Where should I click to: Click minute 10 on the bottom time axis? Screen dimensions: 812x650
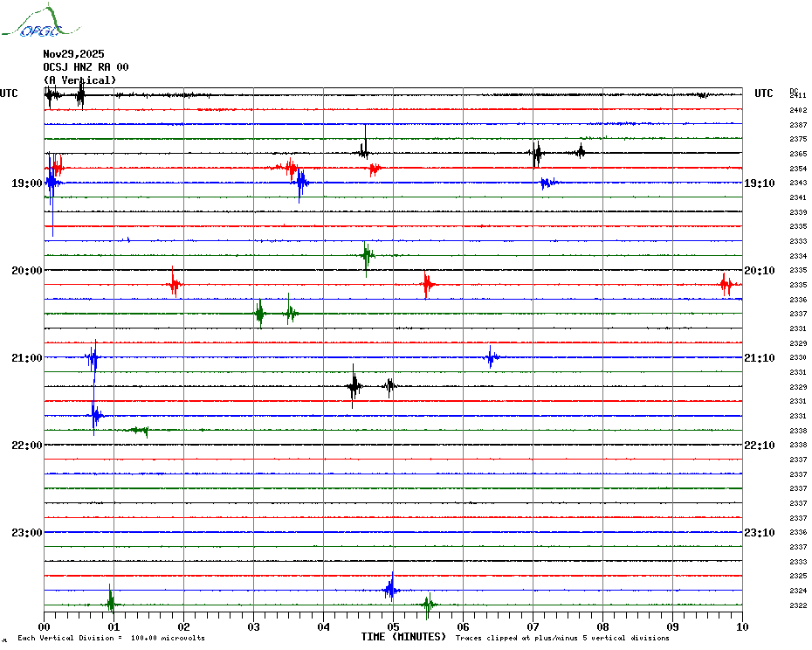click(742, 626)
